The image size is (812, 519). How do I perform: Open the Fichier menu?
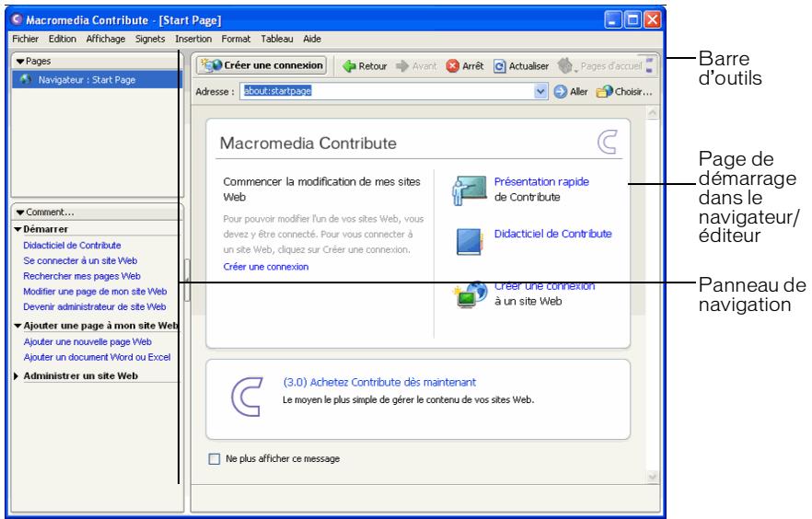(x=26, y=39)
